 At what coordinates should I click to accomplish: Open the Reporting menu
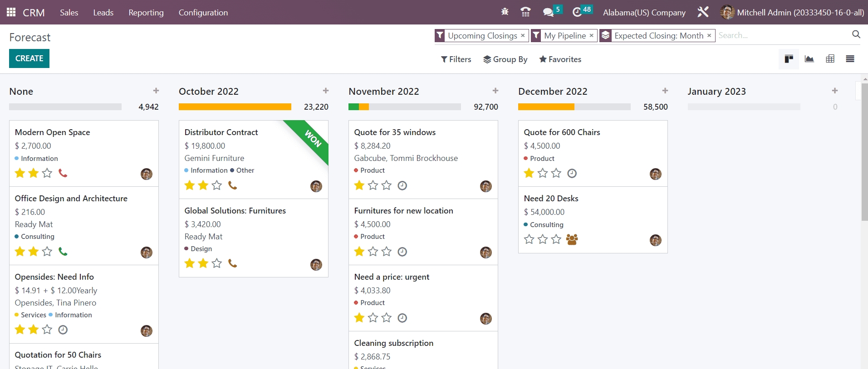(146, 12)
